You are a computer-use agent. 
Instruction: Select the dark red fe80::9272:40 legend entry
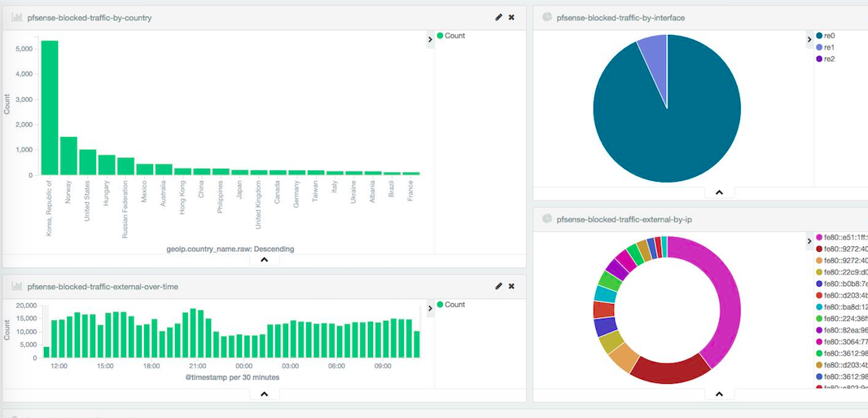click(841, 249)
